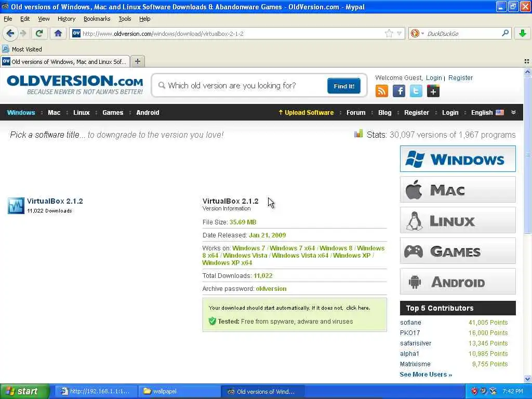This screenshot has width=532, height=399.
Task: Open contributor safarisilver profile
Action: pos(415,343)
